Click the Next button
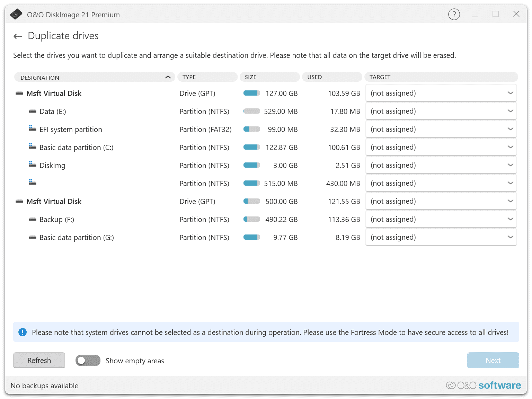The height and width of the screenshot is (399, 532). click(493, 361)
